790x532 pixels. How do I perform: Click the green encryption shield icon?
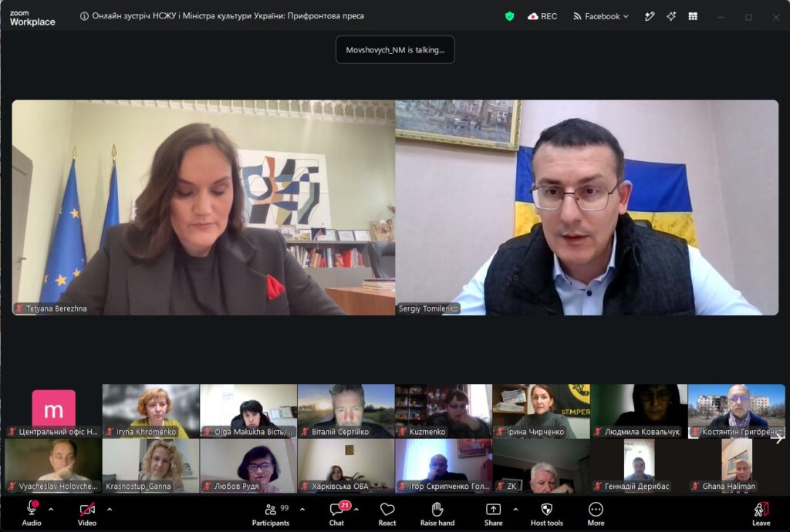[509, 16]
